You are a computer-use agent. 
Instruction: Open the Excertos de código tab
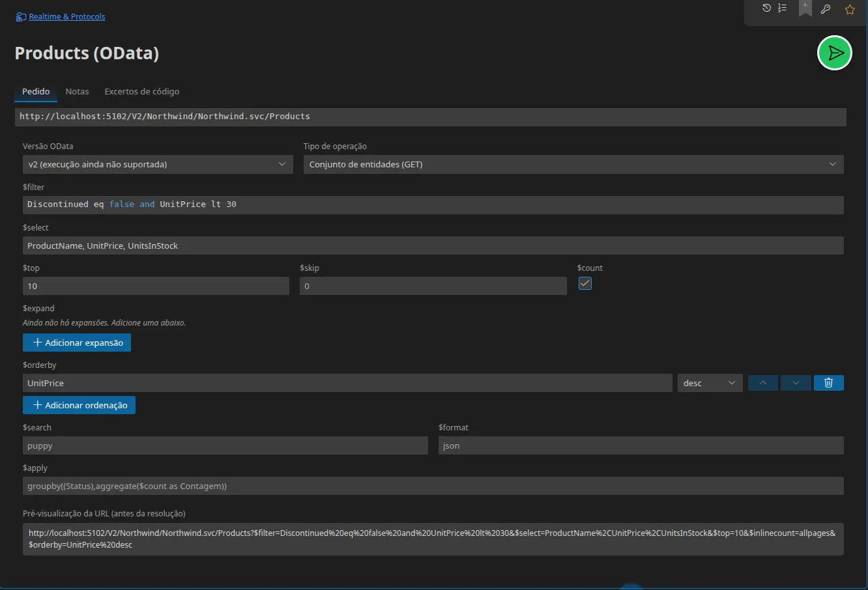pyautogui.click(x=142, y=92)
